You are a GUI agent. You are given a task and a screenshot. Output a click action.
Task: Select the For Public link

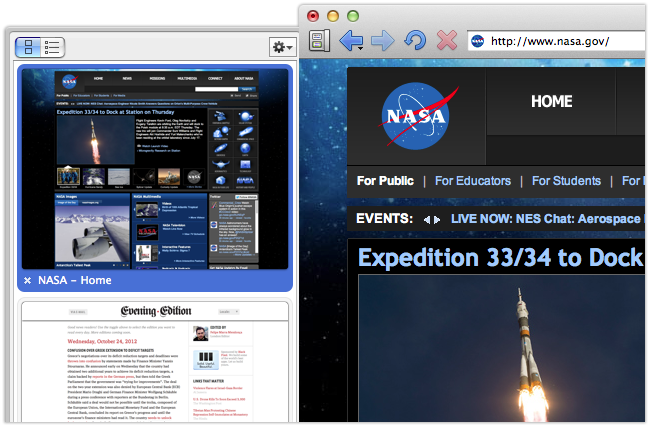(x=385, y=181)
